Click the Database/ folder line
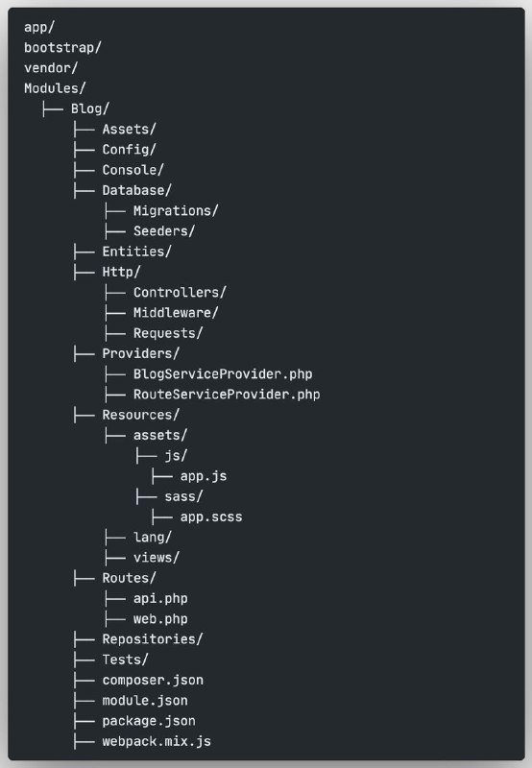532x768 pixels. [x=136, y=190]
